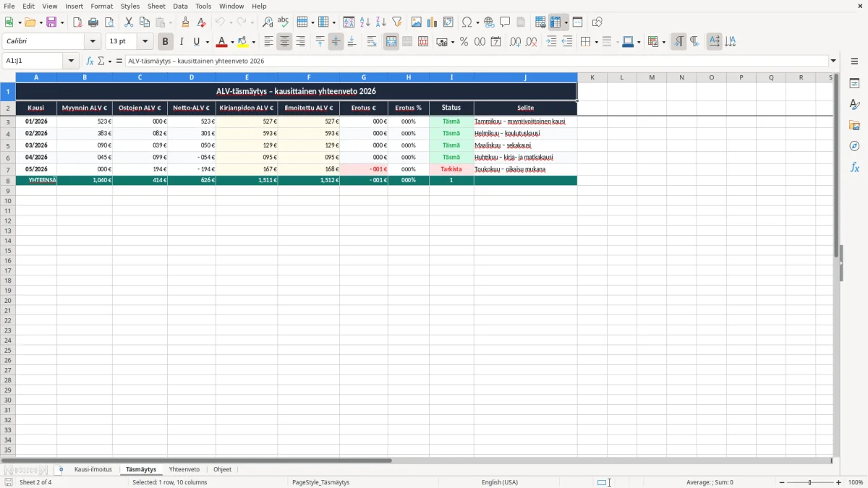The width and height of the screenshot is (868, 488).
Task: Click the Cut scissors icon
Action: (128, 22)
